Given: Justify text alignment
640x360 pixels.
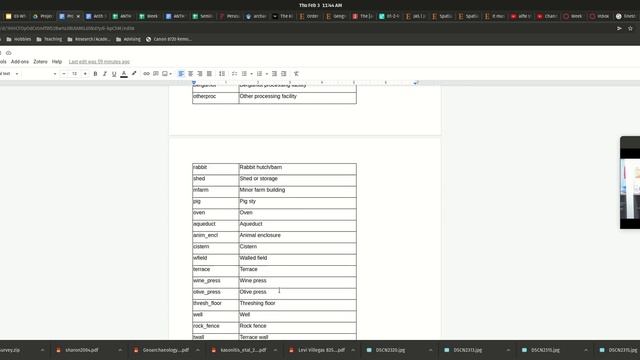Looking at the screenshot, I should point(209,74).
